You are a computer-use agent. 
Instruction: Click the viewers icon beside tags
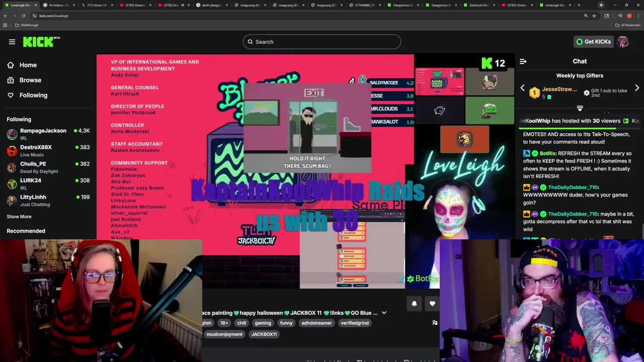435,323
